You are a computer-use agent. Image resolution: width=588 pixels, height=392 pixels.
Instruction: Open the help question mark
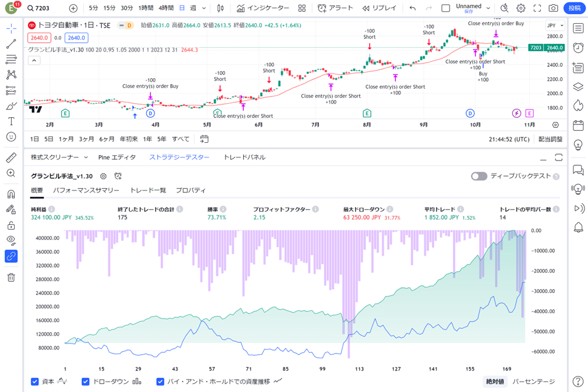click(579, 381)
